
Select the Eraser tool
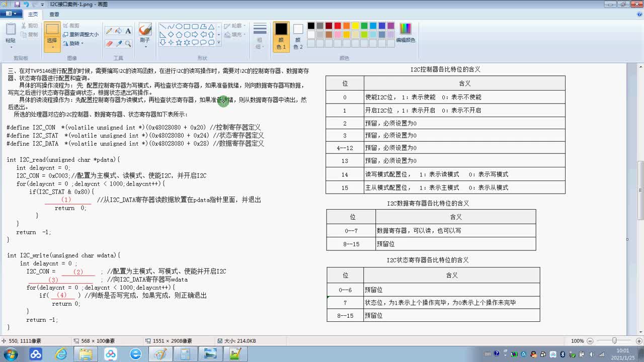click(109, 44)
